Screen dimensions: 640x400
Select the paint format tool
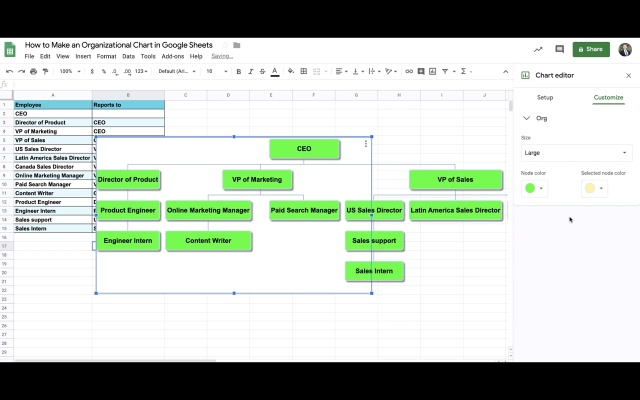(x=45, y=71)
